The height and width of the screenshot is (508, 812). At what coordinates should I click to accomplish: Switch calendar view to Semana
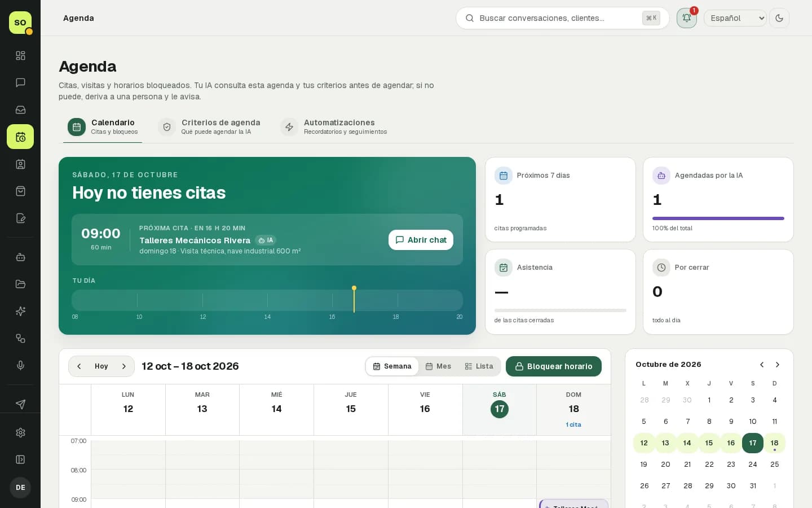tap(392, 366)
